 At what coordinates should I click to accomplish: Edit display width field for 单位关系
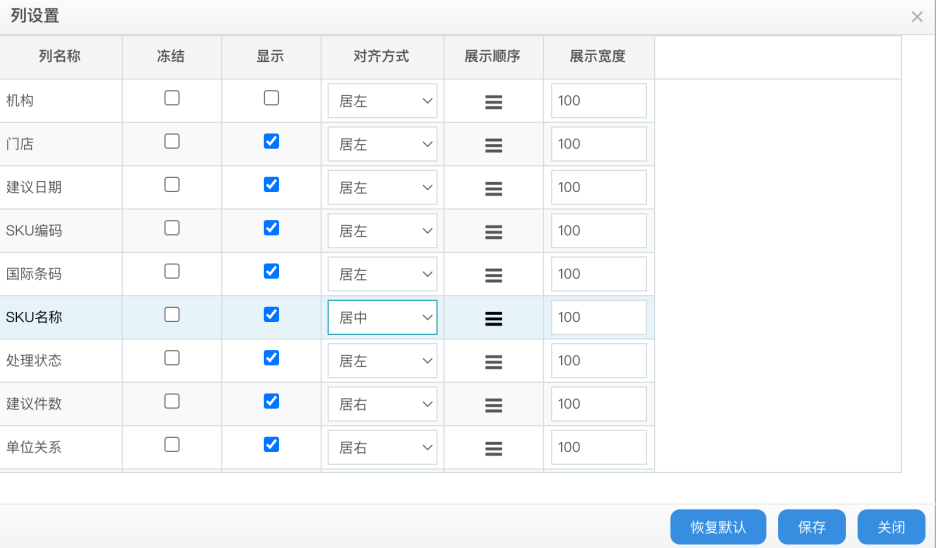(x=599, y=447)
